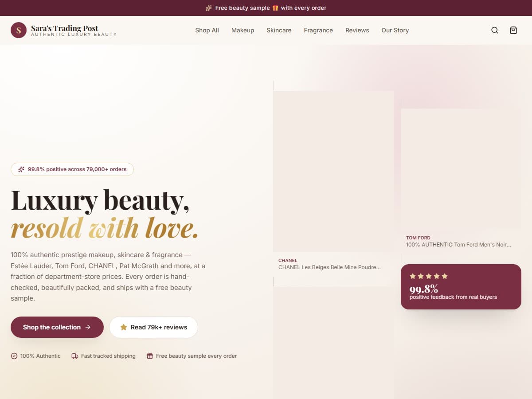Open Tom Ford Men's Noir product link
The image size is (532, 399).
pyautogui.click(x=458, y=245)
